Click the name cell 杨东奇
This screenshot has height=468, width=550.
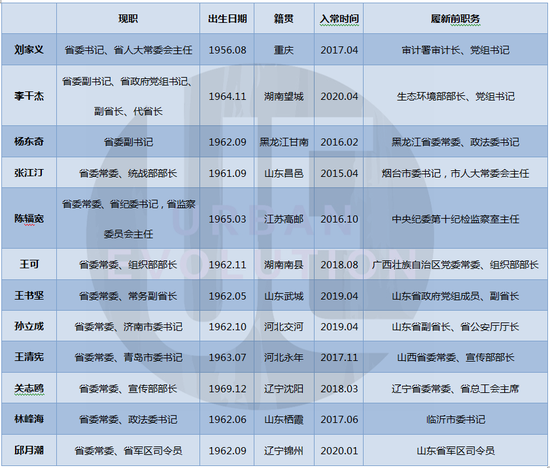(29, 141)
